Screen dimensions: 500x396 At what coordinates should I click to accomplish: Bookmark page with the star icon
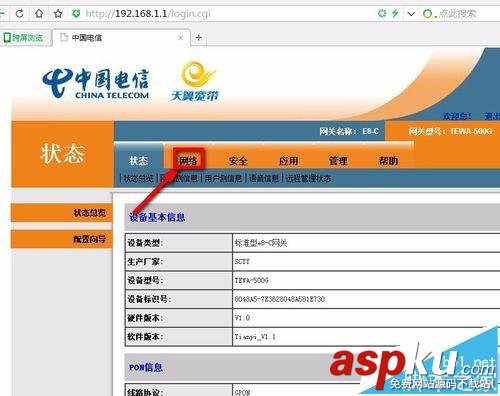point(58,14)
